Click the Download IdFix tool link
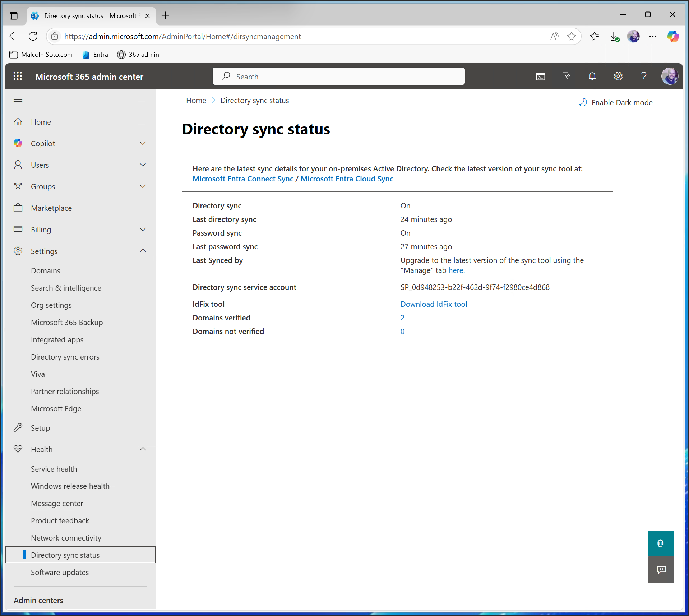The width and height of the screenshot is (689, 616). (434, 304)
